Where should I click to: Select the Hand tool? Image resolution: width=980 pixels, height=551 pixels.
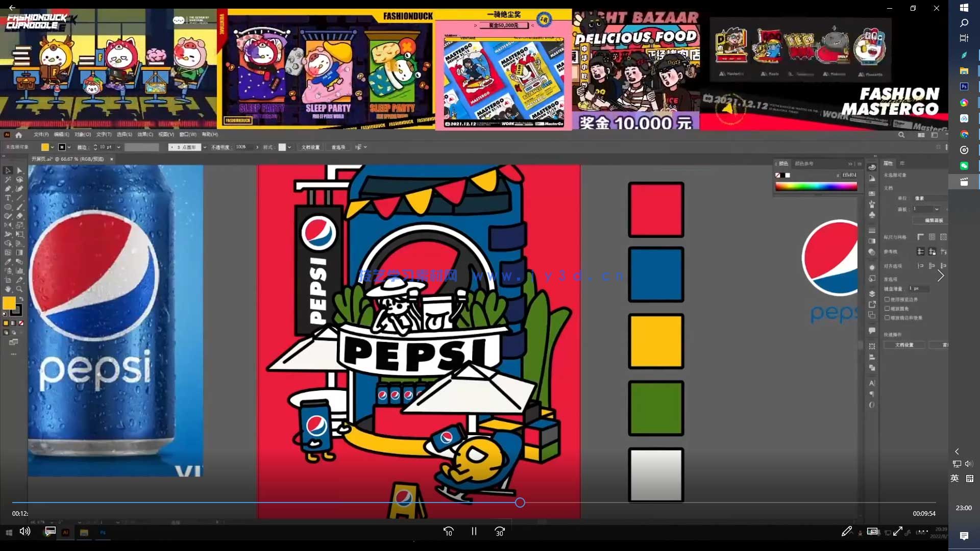coord(8,289)
